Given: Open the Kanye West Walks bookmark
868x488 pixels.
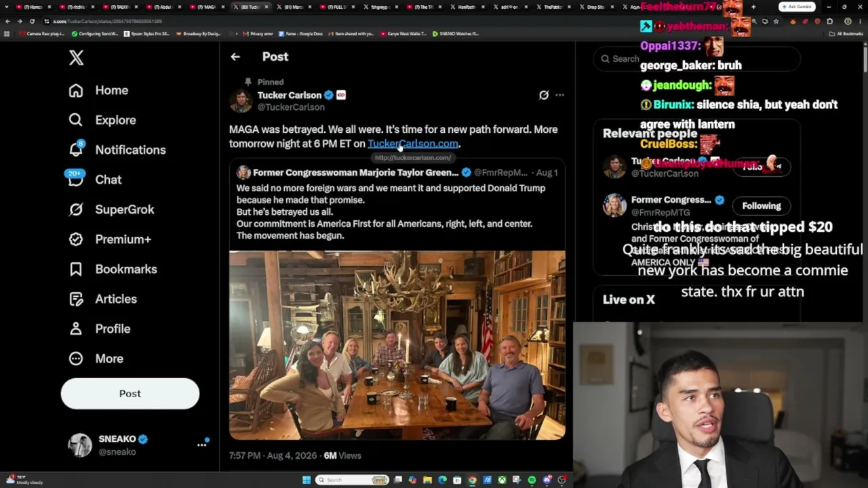Looking at the screenshot, I should 403,34.
